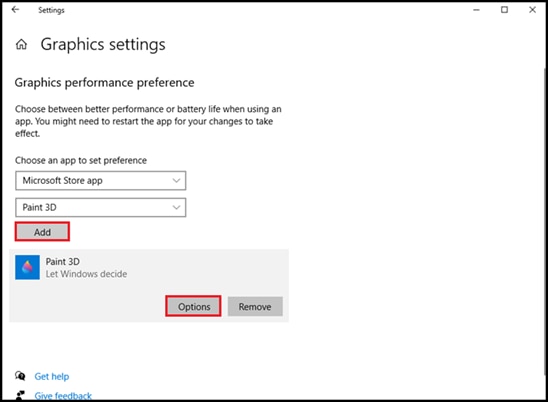Image resolution: width=548 pixels, height=402 pixels.
Task: Expand chevron on Paint 3D combo box
Action: [x=176, y=208]
